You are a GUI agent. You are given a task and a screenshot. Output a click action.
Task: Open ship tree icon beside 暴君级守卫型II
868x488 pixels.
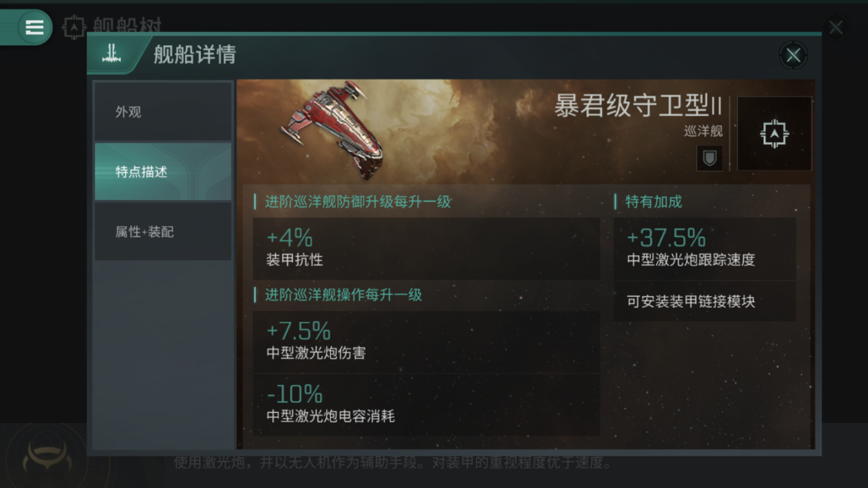click(x=774, y=133)
